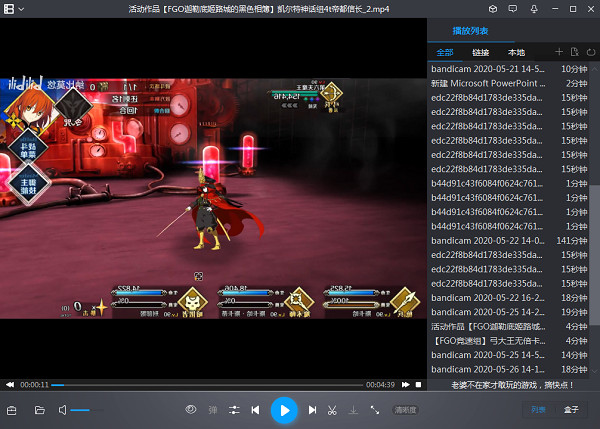The height and width of the screenshot is (429, 600).
Task: Stop playback with the square stop button
Action: [x=419, y=385]
